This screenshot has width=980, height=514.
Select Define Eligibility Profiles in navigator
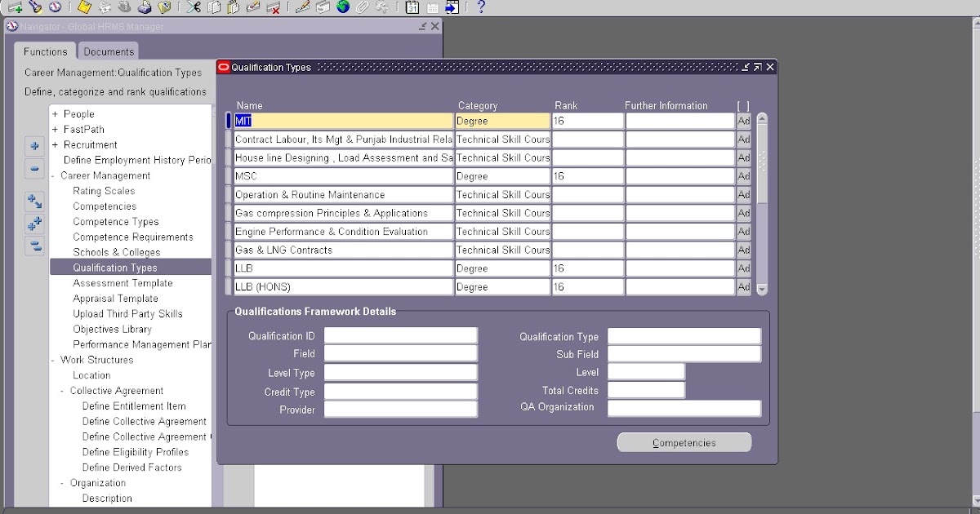136,453
